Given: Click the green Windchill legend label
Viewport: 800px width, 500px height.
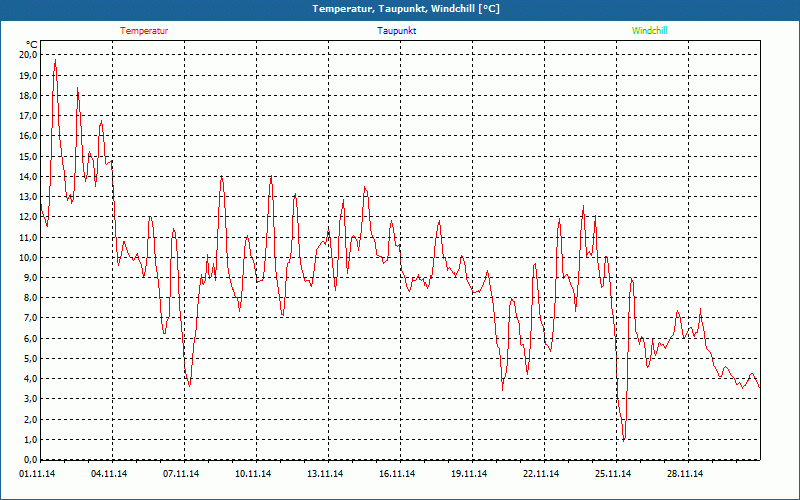Looking at the screenshot, I should pyautogui.click(x=649, y=31).
